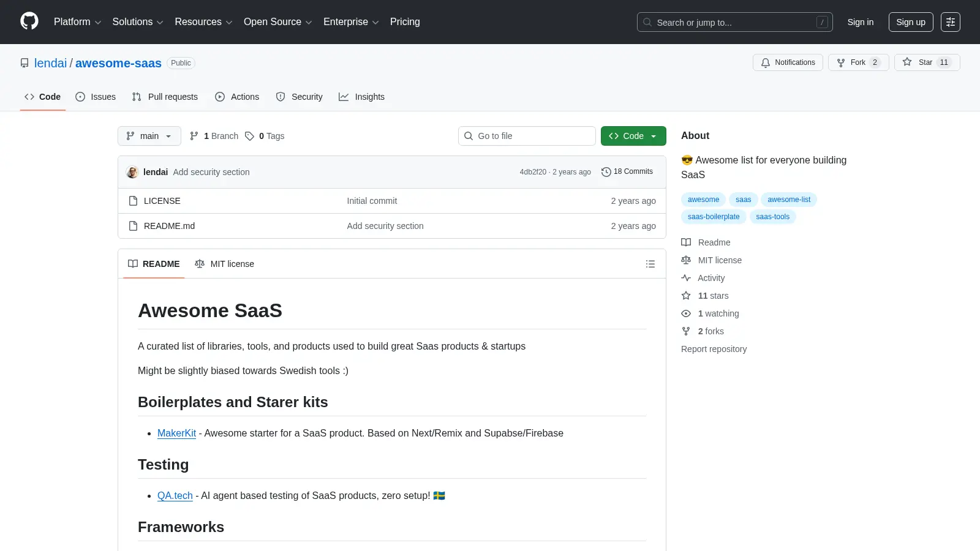Open the MakerKit link

[176, 433]
